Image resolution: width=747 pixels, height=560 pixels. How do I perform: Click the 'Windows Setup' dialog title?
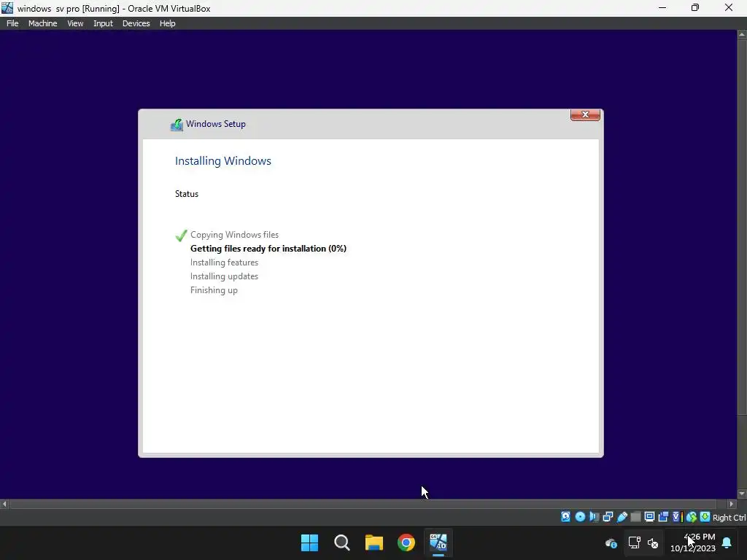(216, 124)
